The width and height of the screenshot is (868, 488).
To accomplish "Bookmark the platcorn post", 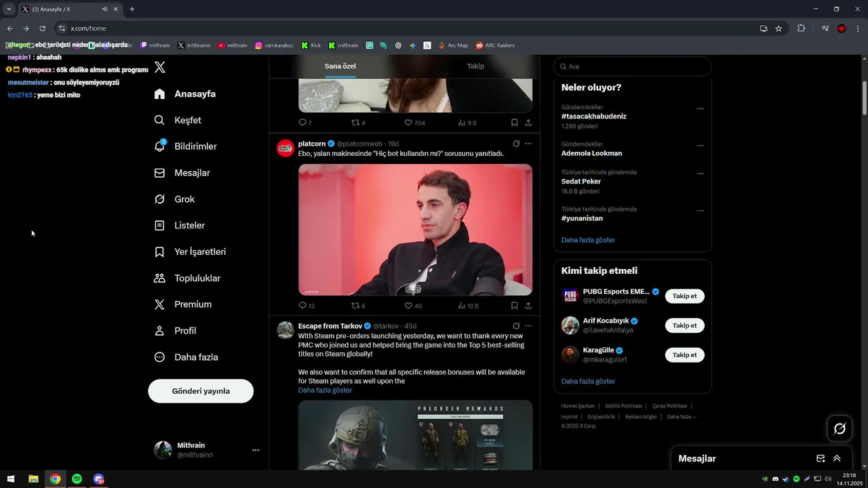I will [514, 306].
